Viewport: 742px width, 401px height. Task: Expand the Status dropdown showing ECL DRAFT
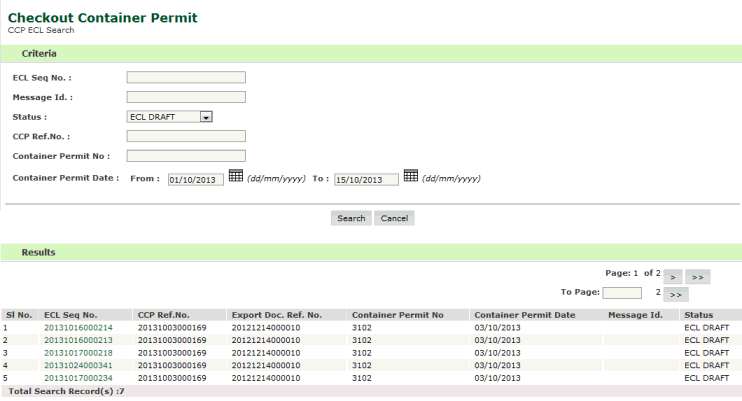(x=207, y=116)
